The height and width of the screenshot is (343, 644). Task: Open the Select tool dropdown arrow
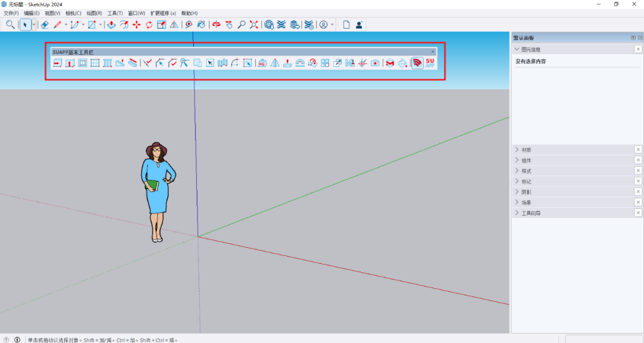click(x=34, y=25)
